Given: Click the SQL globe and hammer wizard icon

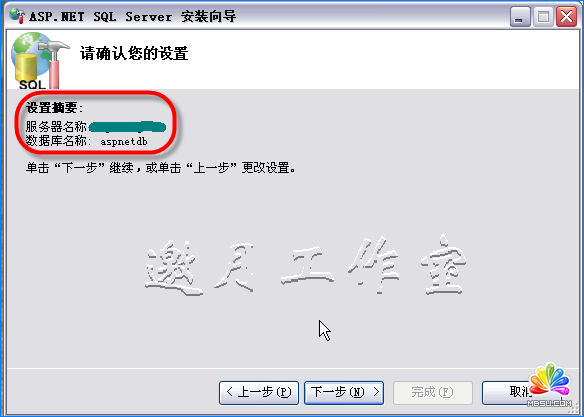Looking at the screenshot, I should (40, 60).
